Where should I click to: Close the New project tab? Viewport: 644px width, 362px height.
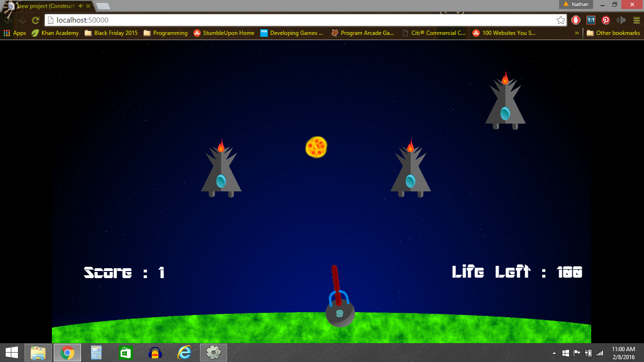coord(88,6)
